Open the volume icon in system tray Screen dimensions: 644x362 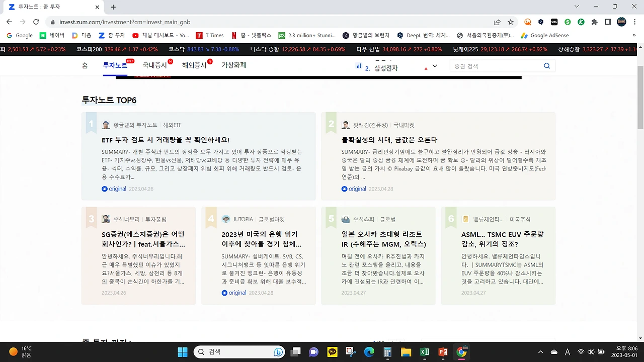pyautogui.click(x=591, y=352)
